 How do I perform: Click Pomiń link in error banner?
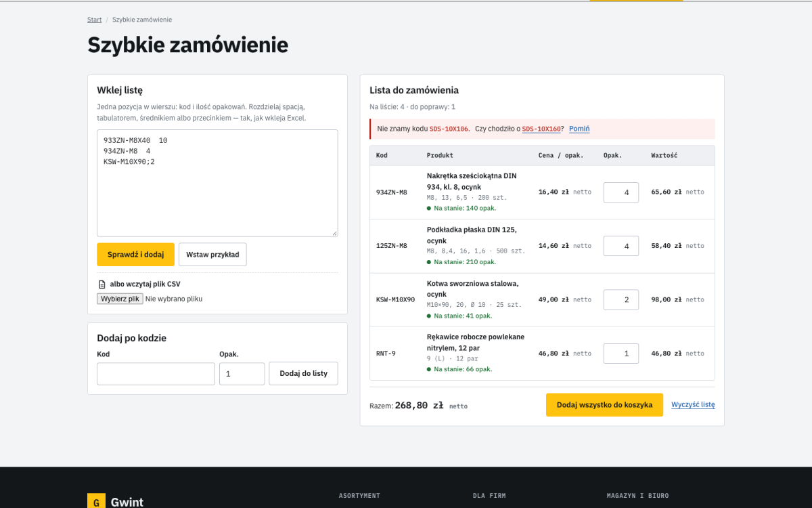pyautogui.click(x=579, y=129)
